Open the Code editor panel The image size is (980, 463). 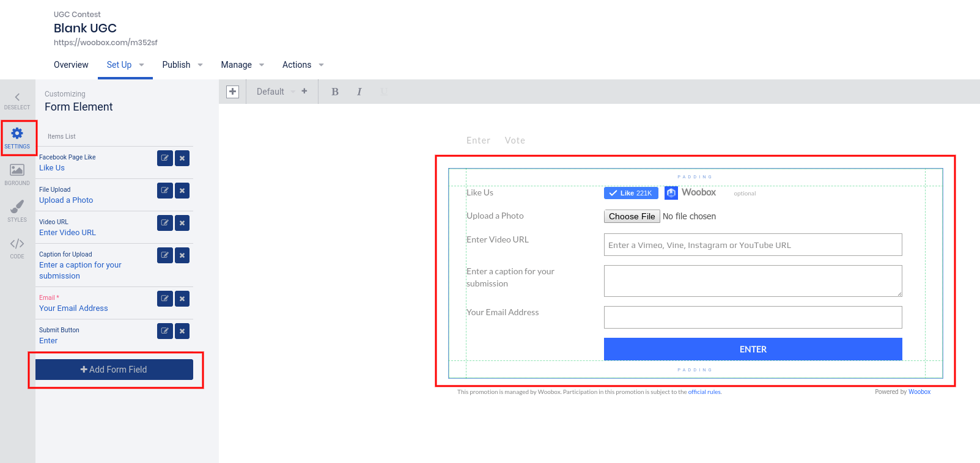(17, 247)
